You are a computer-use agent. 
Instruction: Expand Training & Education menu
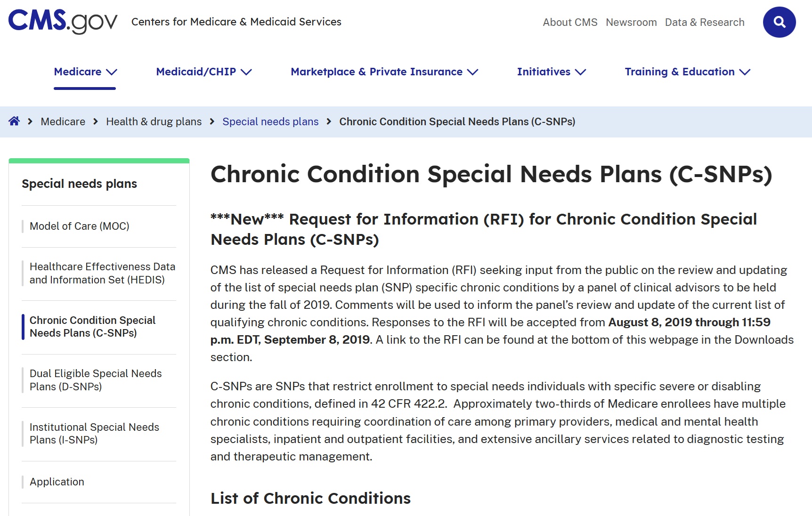[x=687, y=72]
